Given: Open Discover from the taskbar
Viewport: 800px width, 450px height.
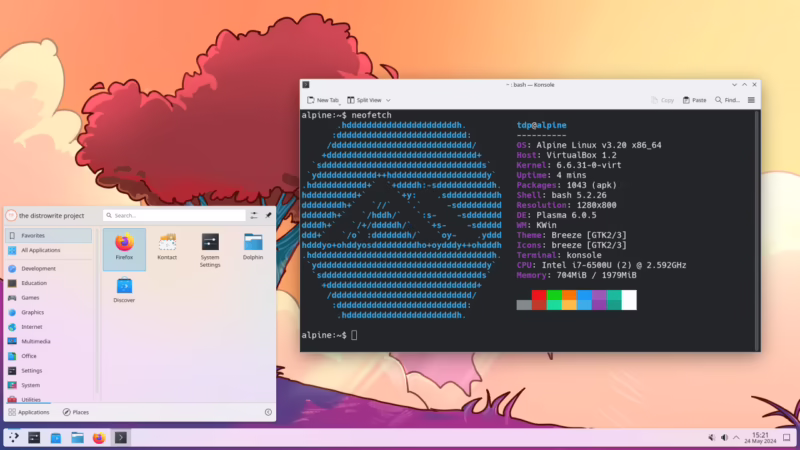Looking at the screenshot, I should [56, 437].
